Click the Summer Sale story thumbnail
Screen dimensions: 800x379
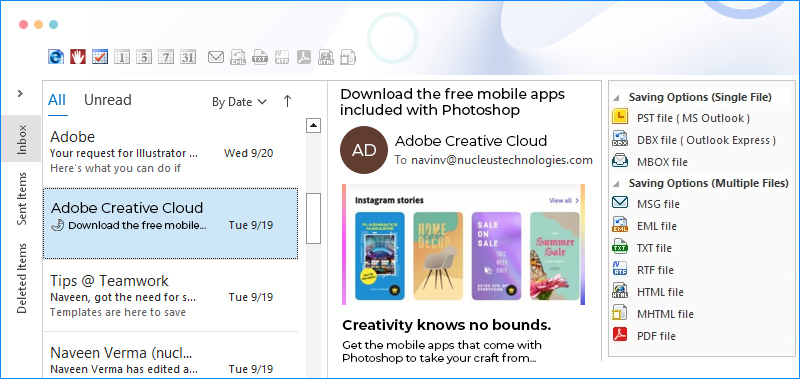click(555, 256)
